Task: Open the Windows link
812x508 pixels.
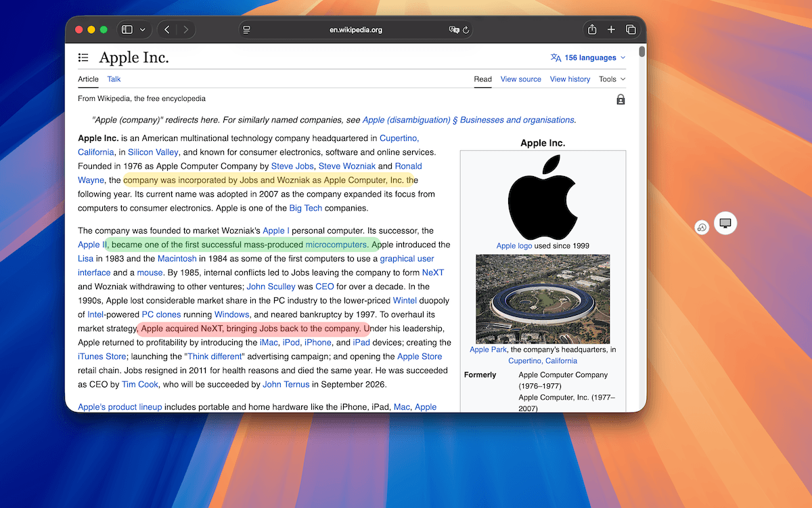Action: 232,314
